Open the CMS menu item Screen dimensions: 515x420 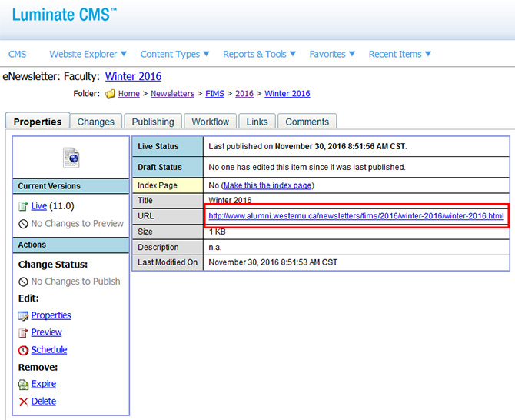pyautogui.click(x=17, y=55)
